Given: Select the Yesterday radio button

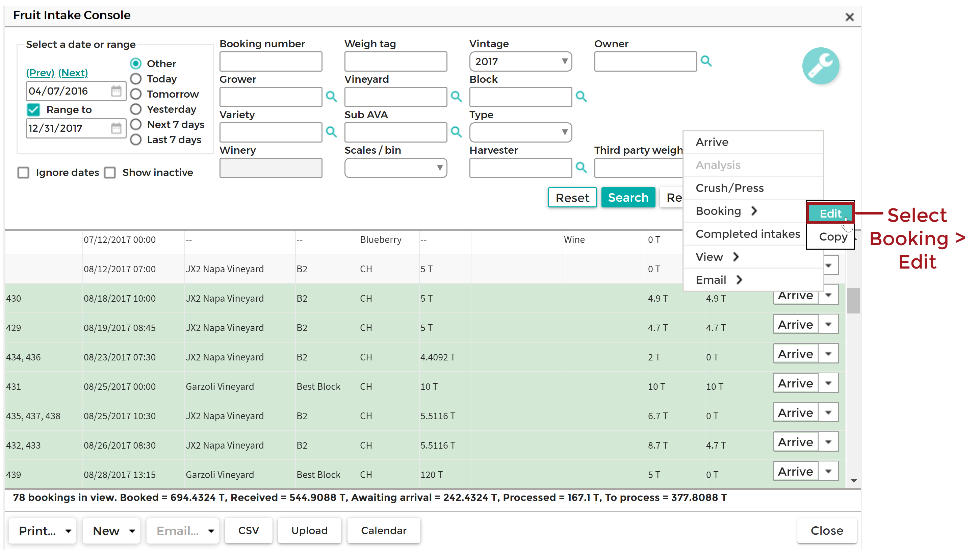Looking at the screenshot, I should (136, 109).
